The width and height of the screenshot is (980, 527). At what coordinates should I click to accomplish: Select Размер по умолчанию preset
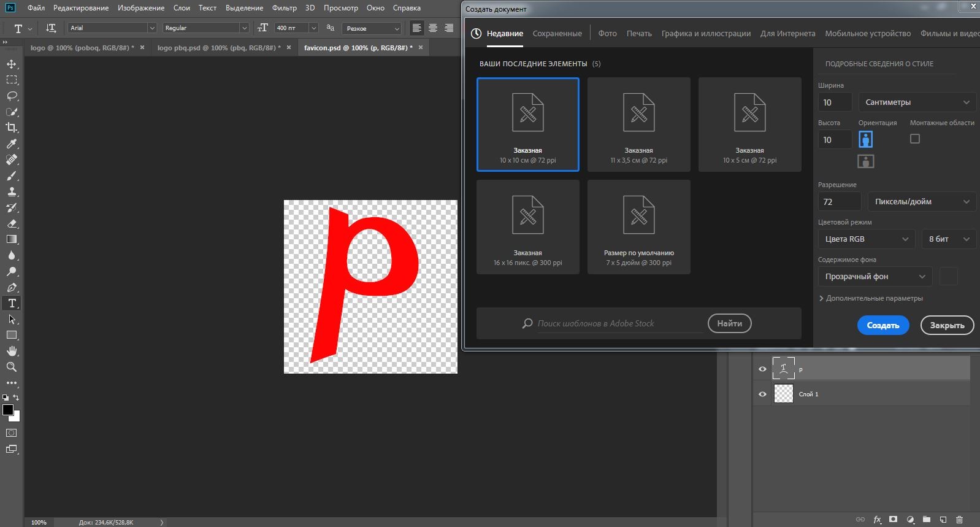tap(638, 227)
